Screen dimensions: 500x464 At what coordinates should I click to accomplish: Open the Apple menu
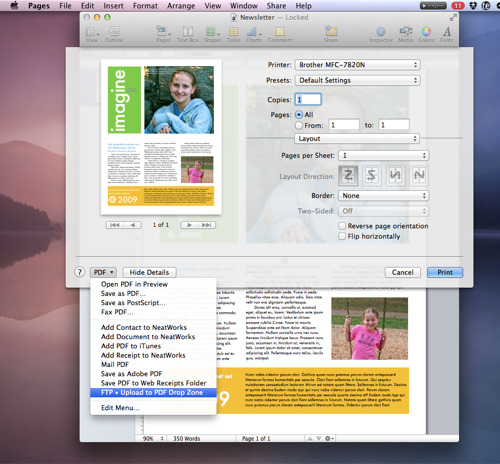pos(14,6)
